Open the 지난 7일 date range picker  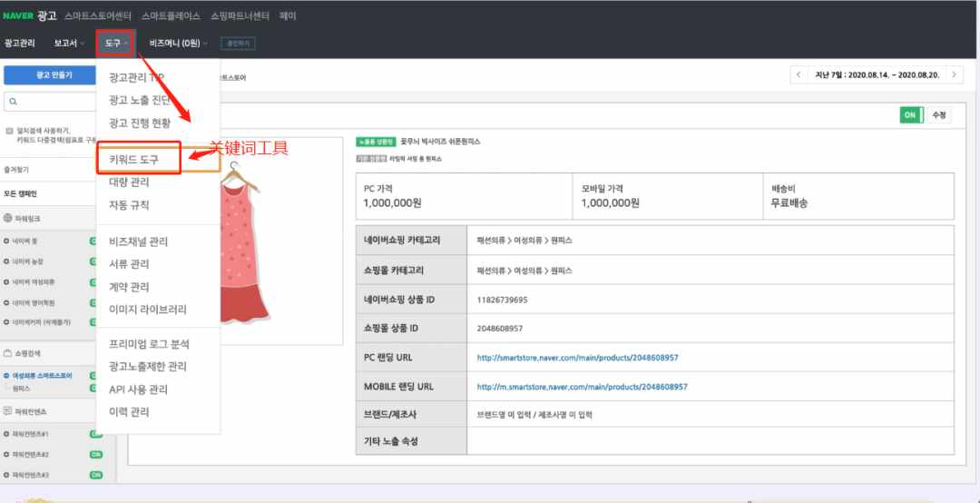(877, 75)
